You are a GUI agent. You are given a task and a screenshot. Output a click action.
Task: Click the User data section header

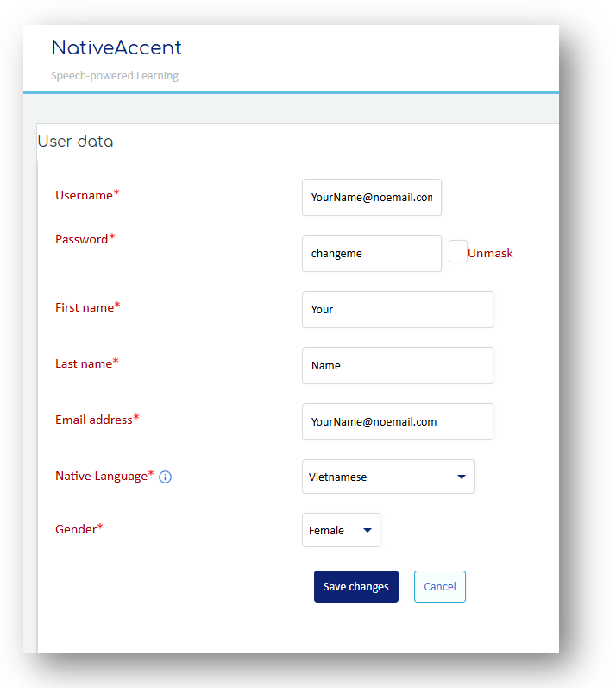[x=76, y=142]
